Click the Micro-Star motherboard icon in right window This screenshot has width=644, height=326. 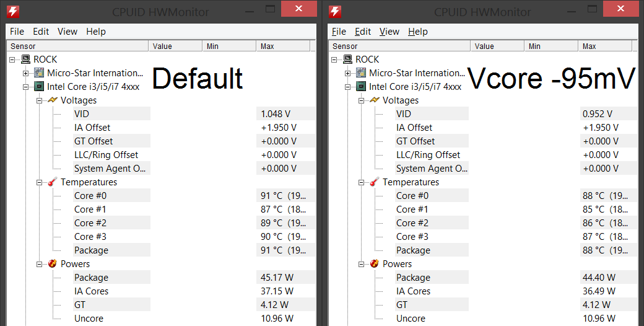click(361, 73)
